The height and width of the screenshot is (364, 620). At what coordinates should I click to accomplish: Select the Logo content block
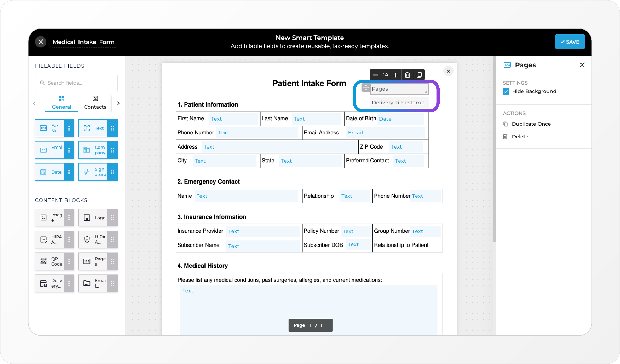tap(93, 217)
